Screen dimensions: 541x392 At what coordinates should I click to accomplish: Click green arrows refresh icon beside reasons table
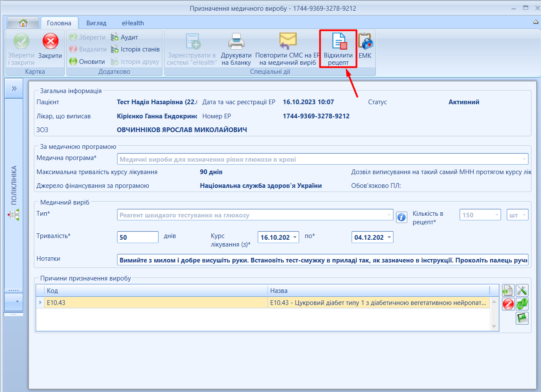tap(522, 304)
